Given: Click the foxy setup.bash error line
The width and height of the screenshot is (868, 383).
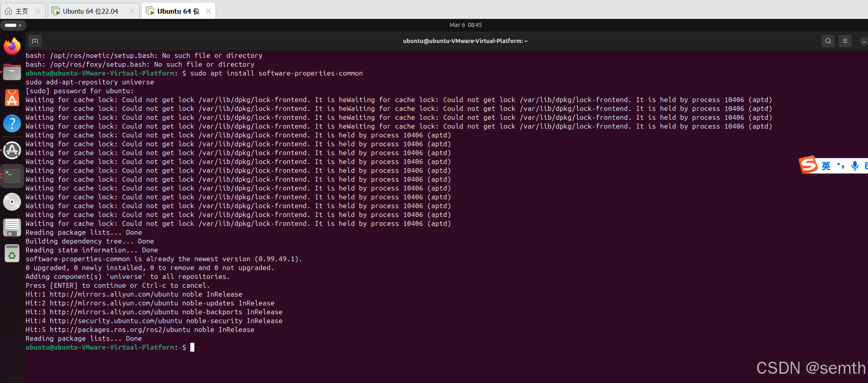Looking at the screenshot, I should point(140,64).
